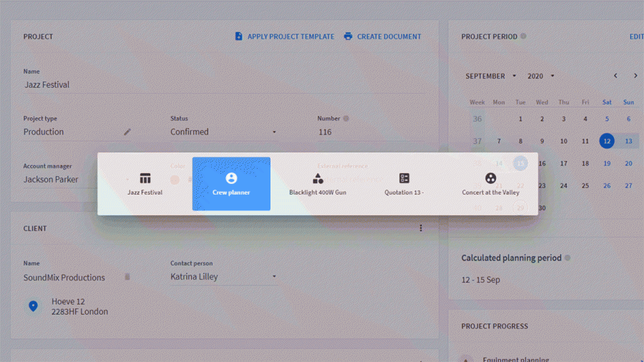Open the September month dropdown
This screenshot has width=644, height=362.
[491, 77]
